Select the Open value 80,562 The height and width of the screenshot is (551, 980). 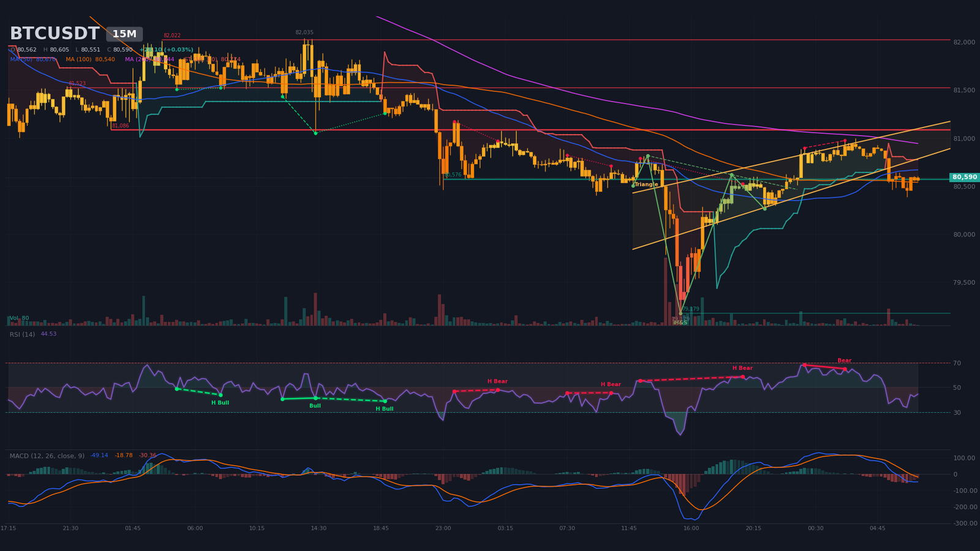coord(27,50)
